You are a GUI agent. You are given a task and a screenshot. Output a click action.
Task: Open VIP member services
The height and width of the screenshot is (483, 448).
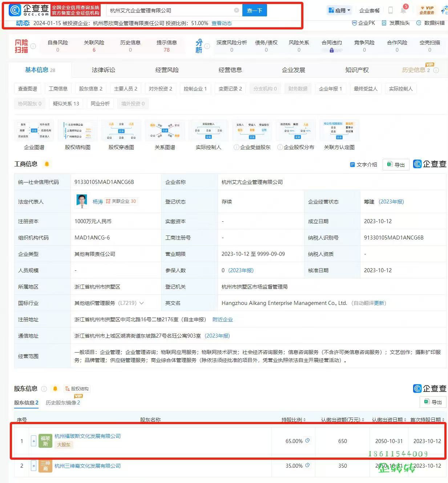[427, 10]
